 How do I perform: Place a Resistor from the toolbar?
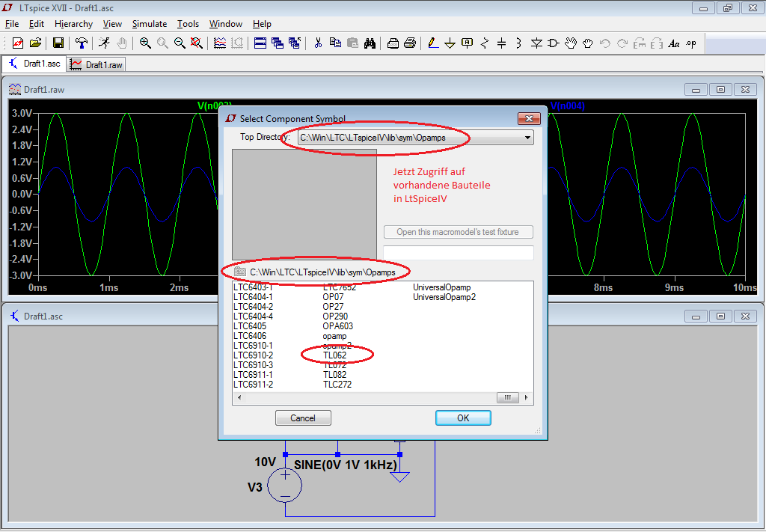484,43
